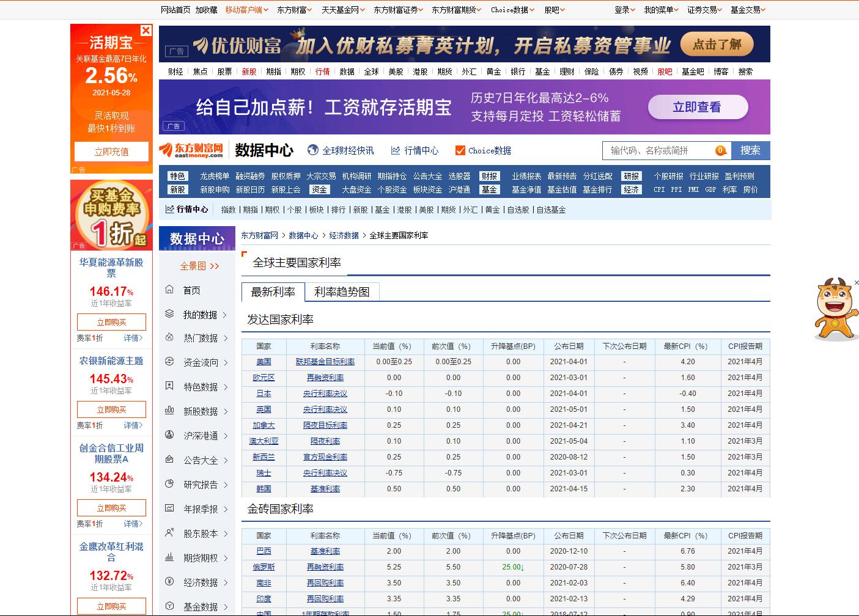Click the layers icon beside 我的数据

point(169,314)
